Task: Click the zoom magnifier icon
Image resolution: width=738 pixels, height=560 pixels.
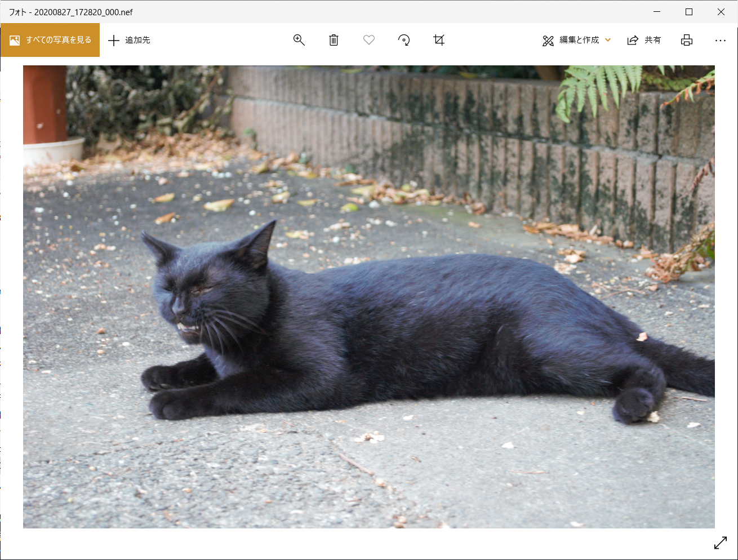Action: (299, 40)
